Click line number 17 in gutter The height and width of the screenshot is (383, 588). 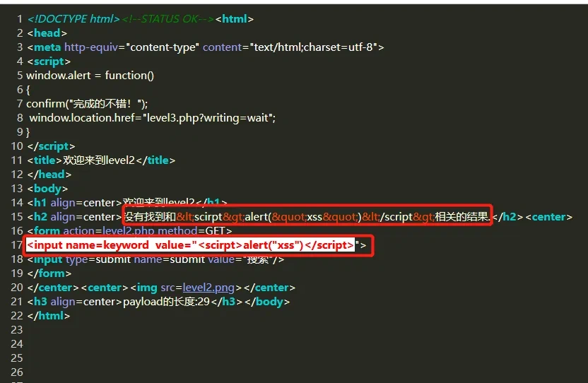[x=17, y=245]
